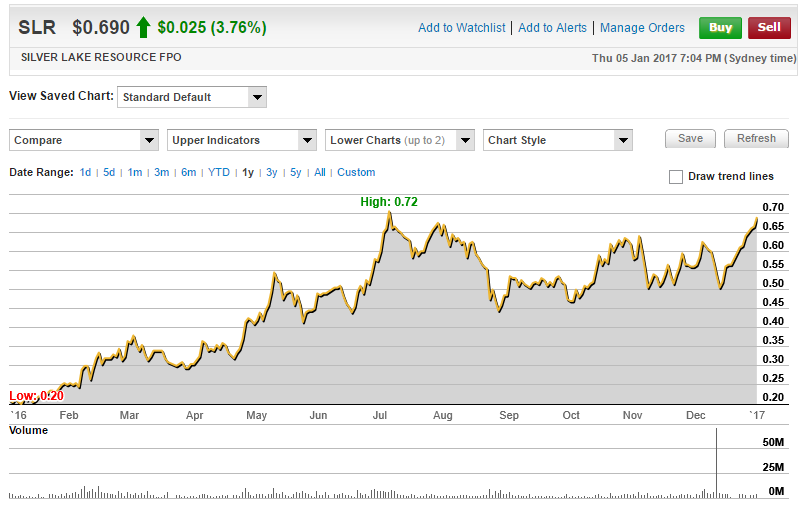The width and height of the screenshot is (804, 506).
Task: Expand the Upper Indicators dropdown
Action: tap(242, 140)
